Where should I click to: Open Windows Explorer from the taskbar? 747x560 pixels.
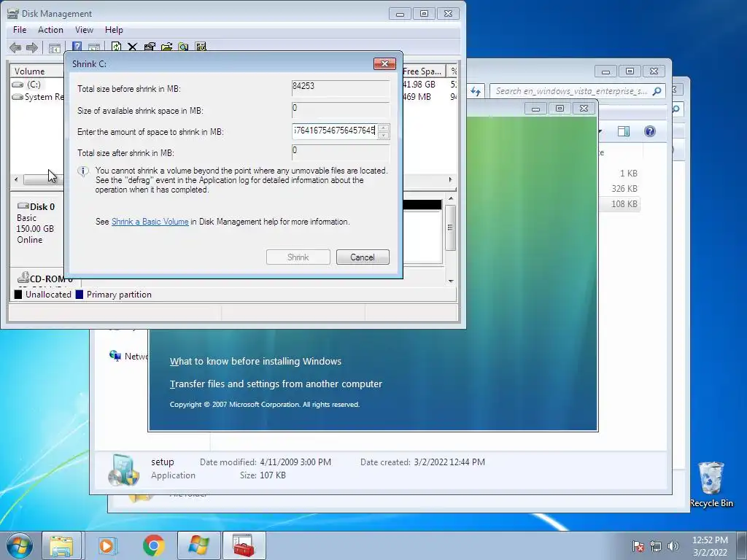point(61,545)
